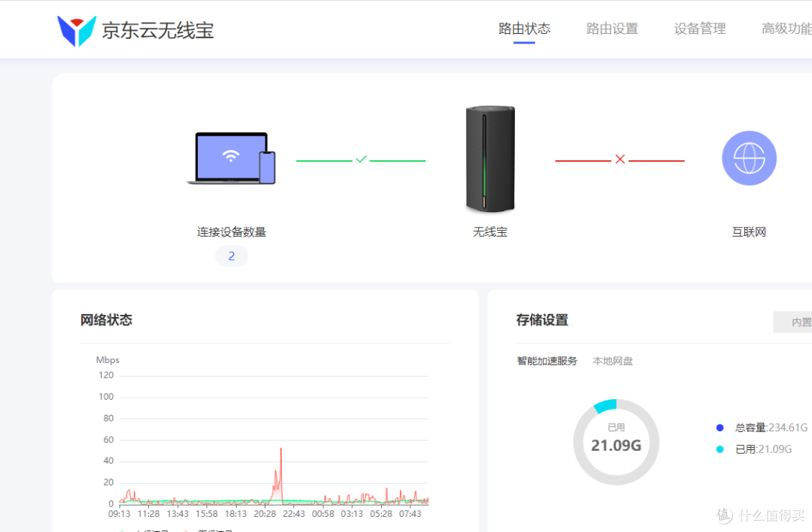Screen dimensions: 812x532
Task: Click the storage usage donut chart
Action: coord(617,442)
